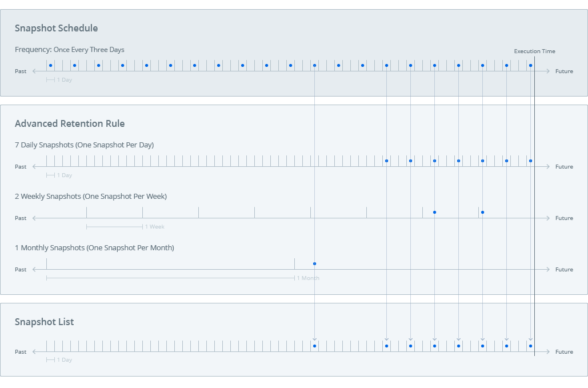Select the monthly snapshot dot
Screen dimensions: 588x388
pyautogui.click(x=314, y=263)
